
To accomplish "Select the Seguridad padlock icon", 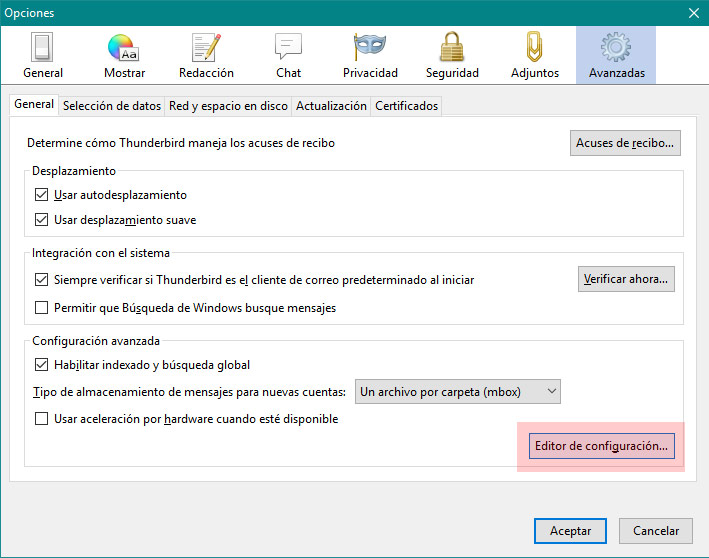I will (452, 48).
